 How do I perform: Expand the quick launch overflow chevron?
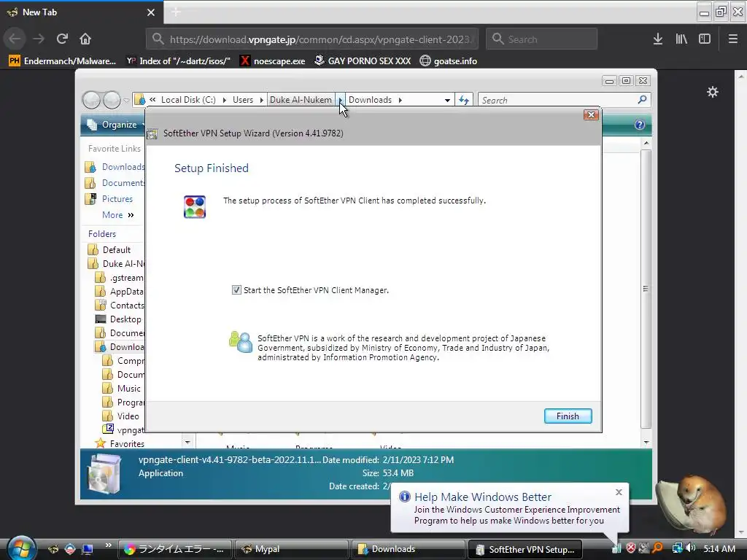pos(108,545)
